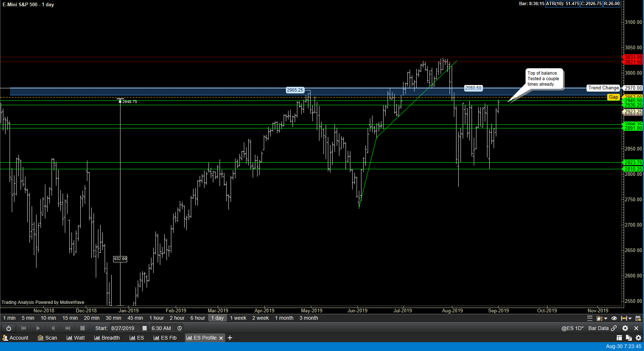The image size is (644, 351).
Task: Click the 632.00 measurement label
Action: point(120,259)
